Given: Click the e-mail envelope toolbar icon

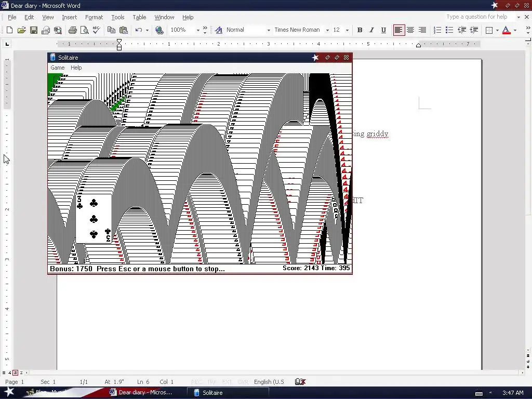Looking at the screenshot, I should pos(46,30).
